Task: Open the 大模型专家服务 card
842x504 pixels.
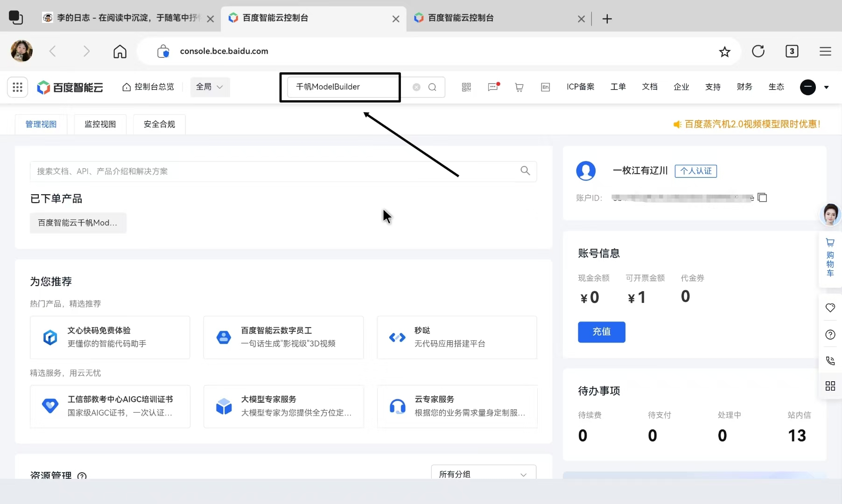Action: (x=283, y=406)
